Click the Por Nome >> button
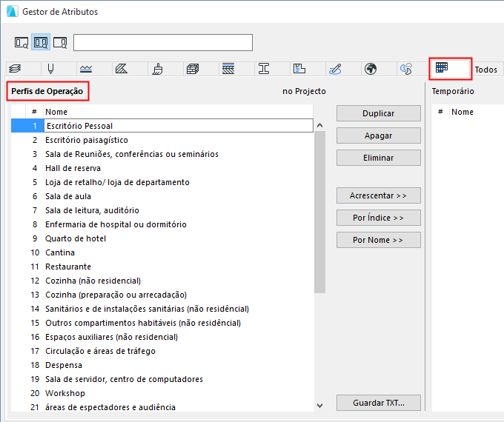This screenshot has height=422, width=504. [x=379, y=240]
